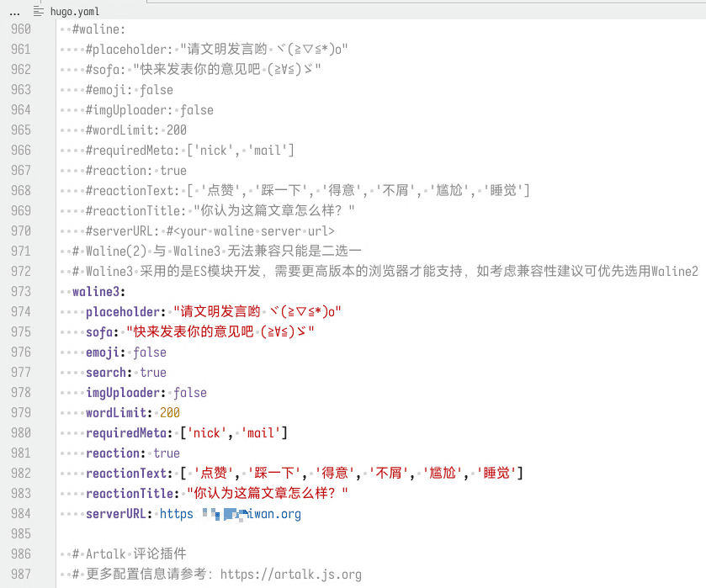Screen dimensions: 706x588
Task: Click the imgUploader false value under waline3
Action: point(189,393)
